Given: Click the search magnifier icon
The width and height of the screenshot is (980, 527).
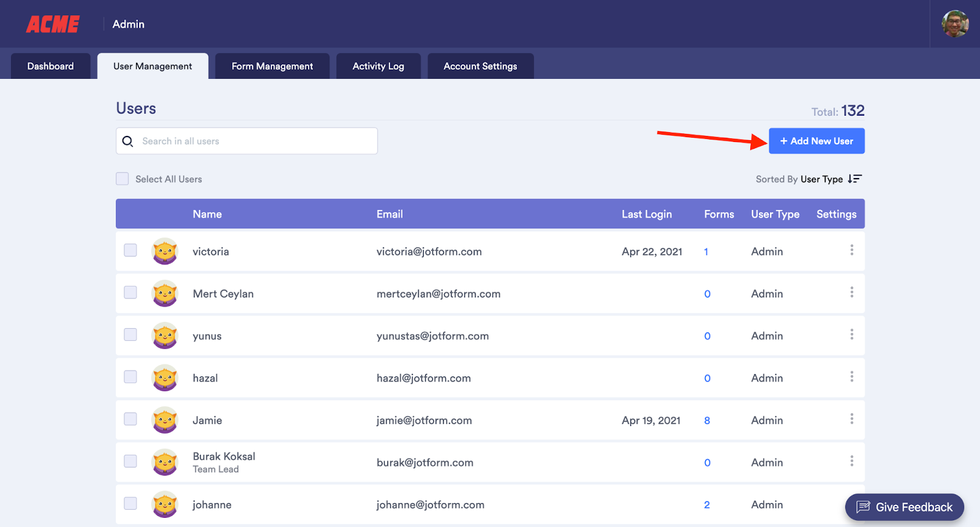Looking at the screenshot, I should click(x=127, y=141).
